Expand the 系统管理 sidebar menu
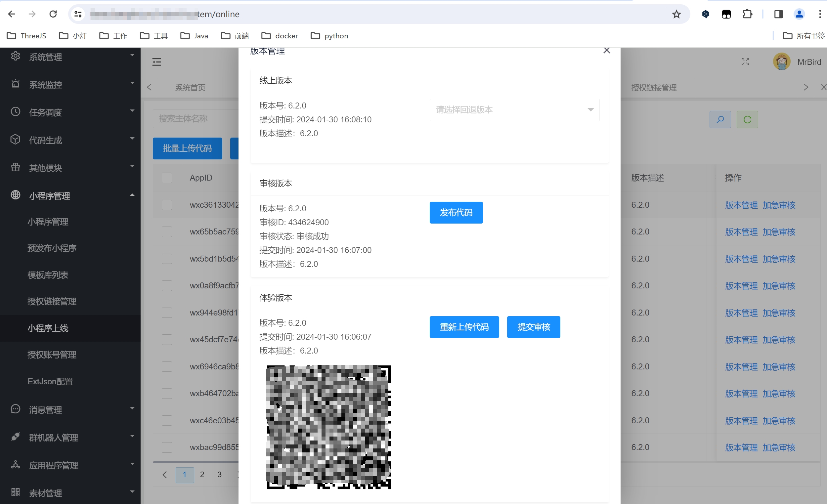Screen dimensions: 827x504 tap(70, 57)
